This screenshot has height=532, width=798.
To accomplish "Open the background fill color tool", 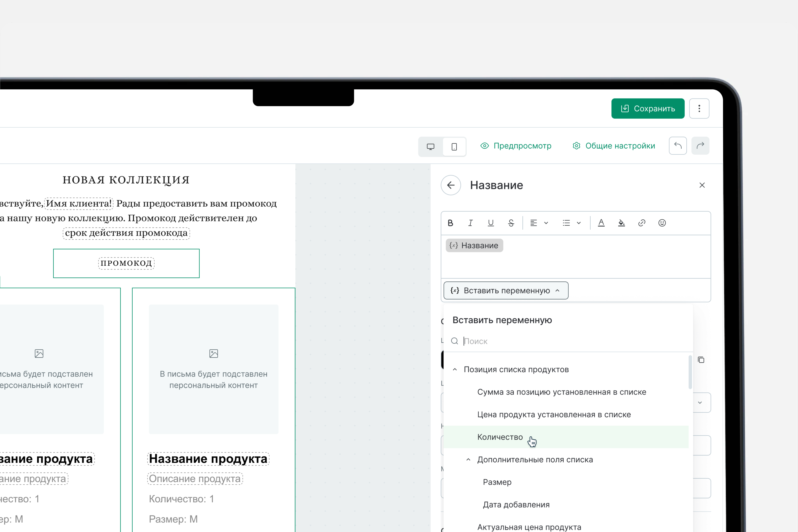I will click(621, 223).
